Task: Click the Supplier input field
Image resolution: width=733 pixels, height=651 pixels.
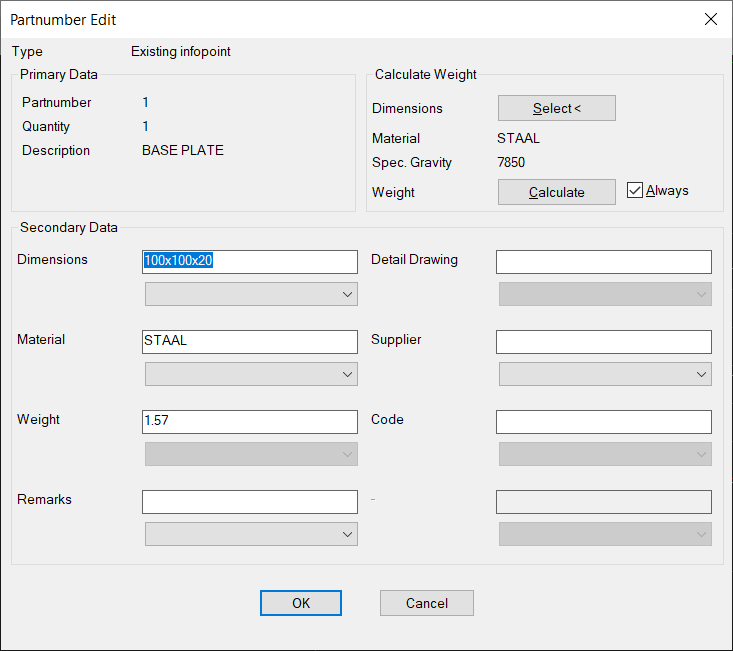Action: click(x=604, y=342)
